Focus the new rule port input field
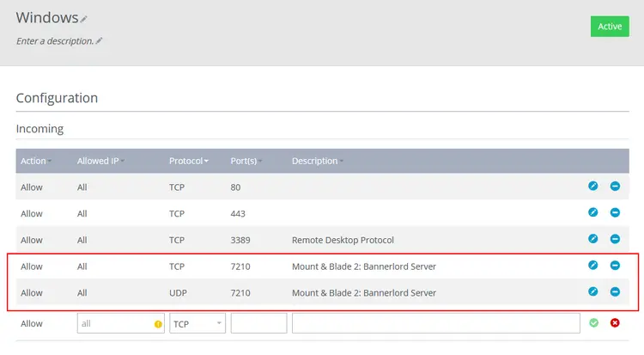This screenshot has width=644, height=355. 258,323
